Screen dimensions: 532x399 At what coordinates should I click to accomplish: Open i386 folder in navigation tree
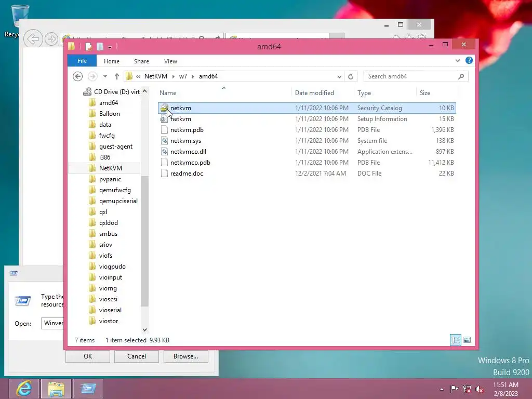104,157
